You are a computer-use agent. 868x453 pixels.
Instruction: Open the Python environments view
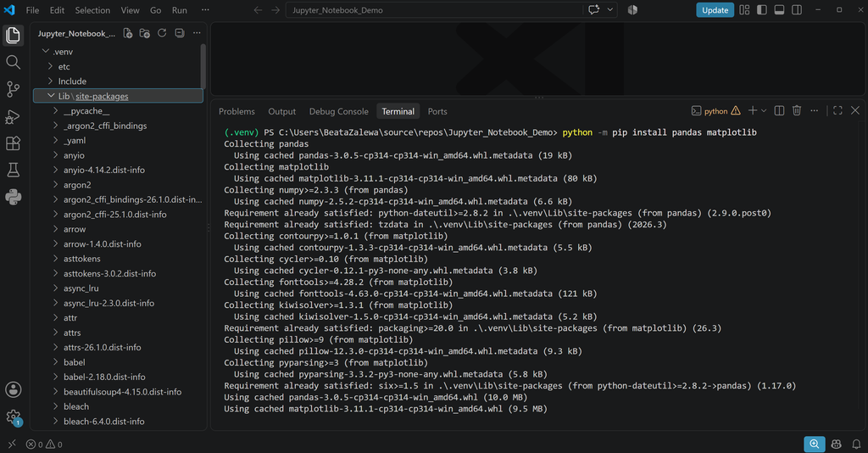14,197
